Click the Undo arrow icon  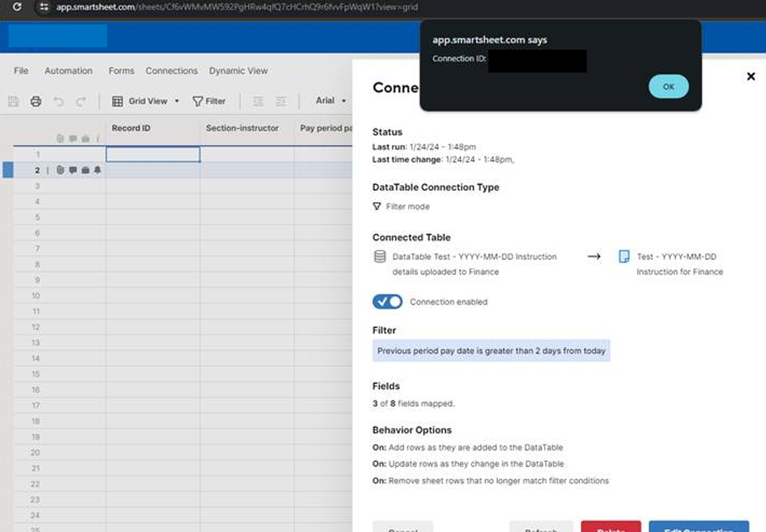59,102
